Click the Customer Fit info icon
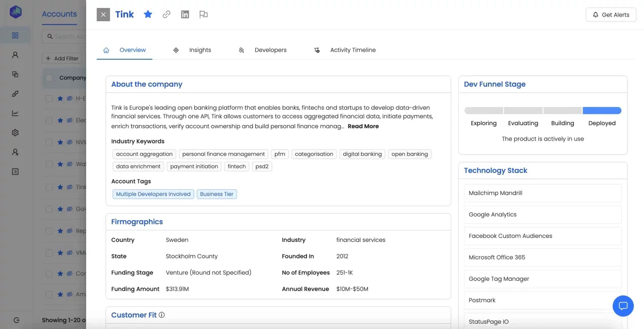Screen dimensions: 644x329 [x=162, y=315]
